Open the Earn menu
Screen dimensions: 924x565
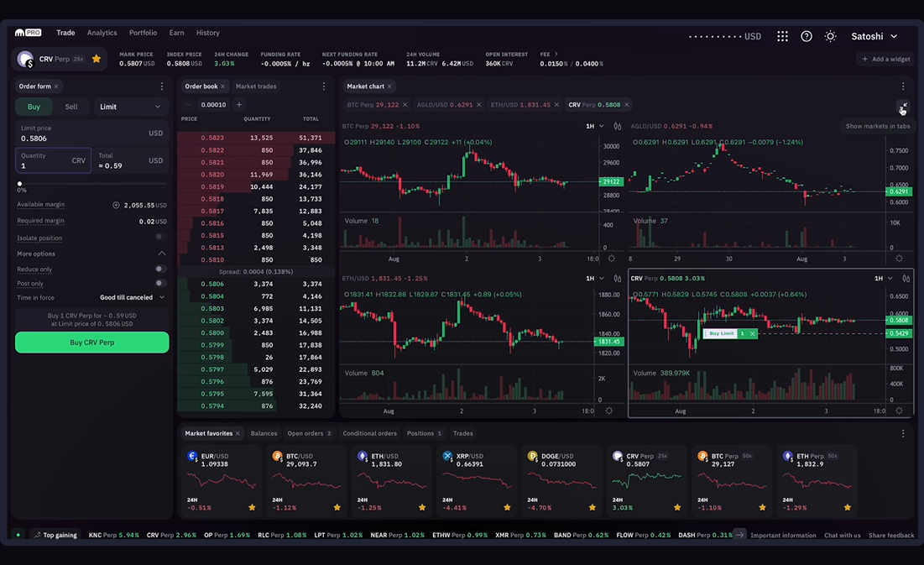[x=176, y=33]
